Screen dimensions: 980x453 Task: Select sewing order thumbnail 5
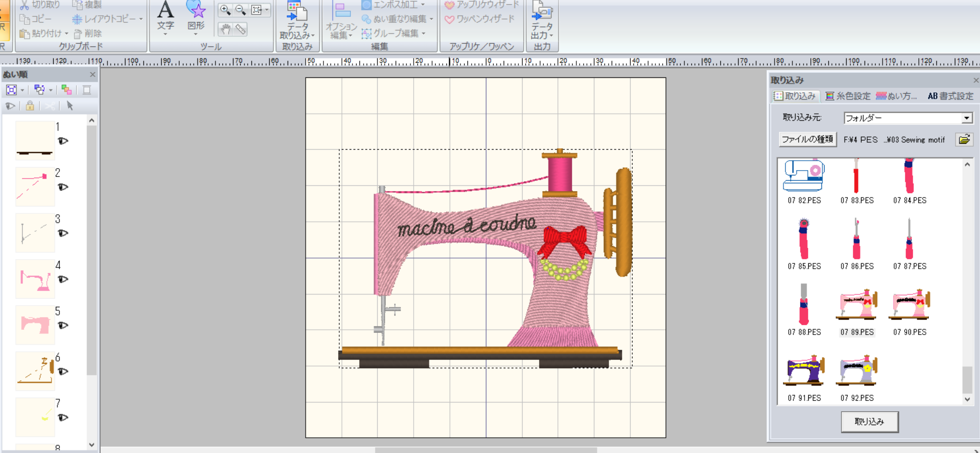coord(35,325)
